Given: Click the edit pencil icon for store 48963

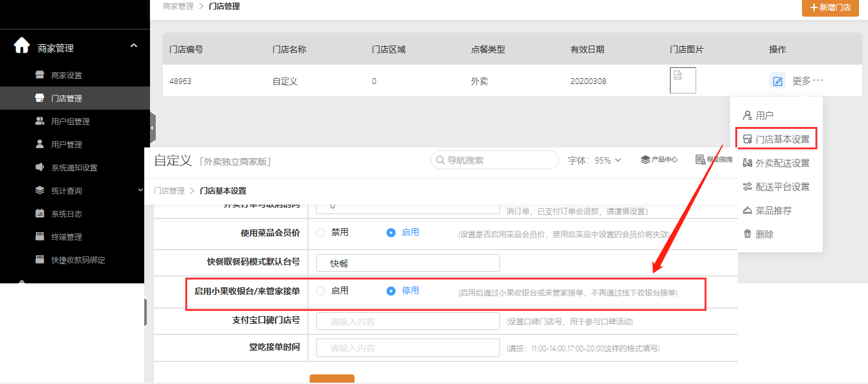Looking at the screenshot, I should [x=777, y=81].
